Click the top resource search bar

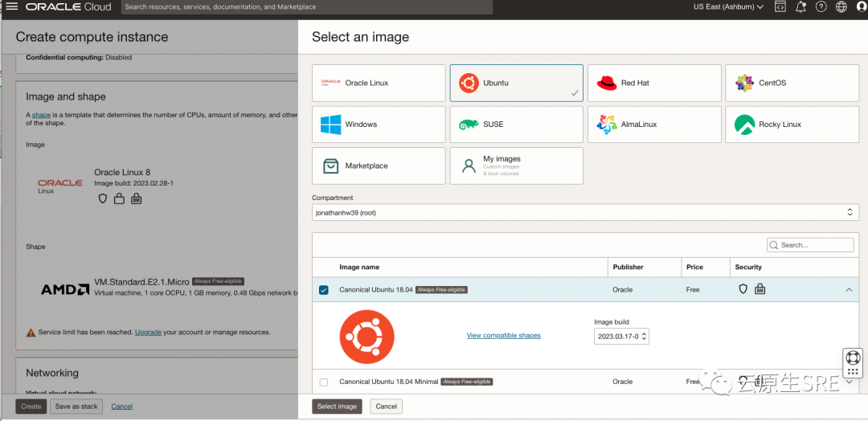pyautogui.click(x=307, y=6)
